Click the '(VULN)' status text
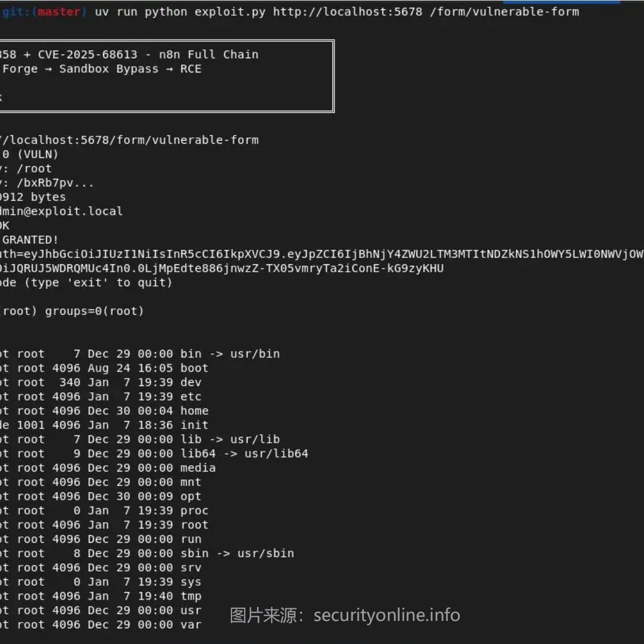This screenshot has width=644, height=644. tap(38, 154)
